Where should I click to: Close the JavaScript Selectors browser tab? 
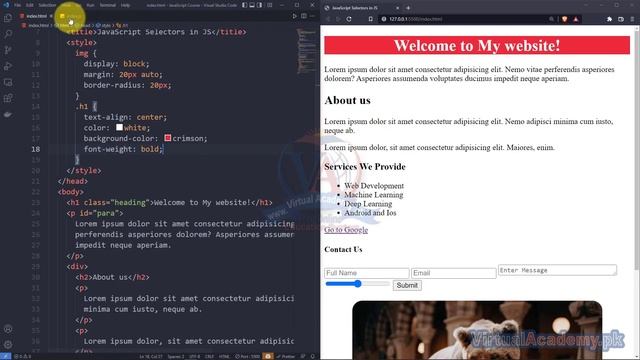398,8
